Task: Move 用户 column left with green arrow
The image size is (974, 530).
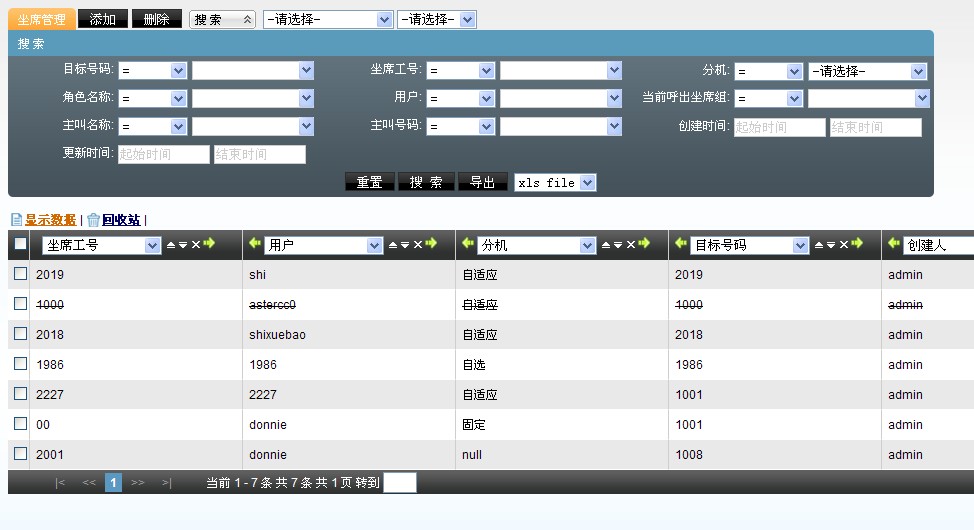Action: tap(255, 244)
